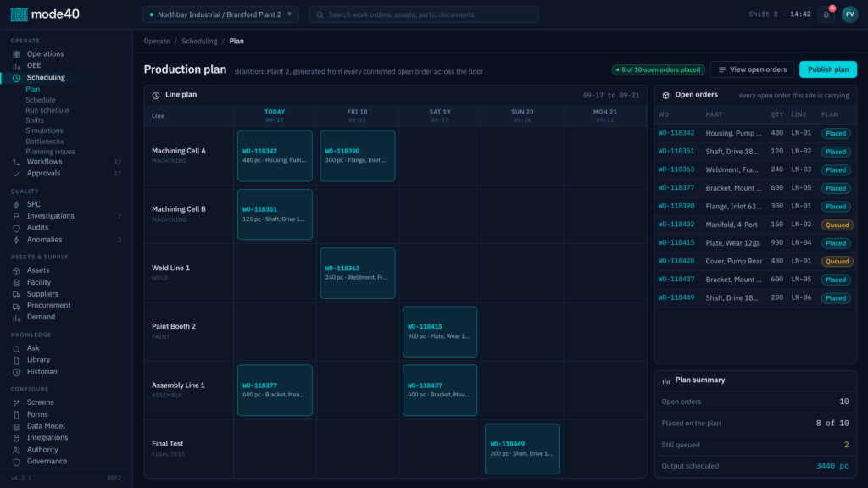Viewport: 868px width, 488px height.
Task: Click the Line plan clock icon
Action: pos(156,95)
